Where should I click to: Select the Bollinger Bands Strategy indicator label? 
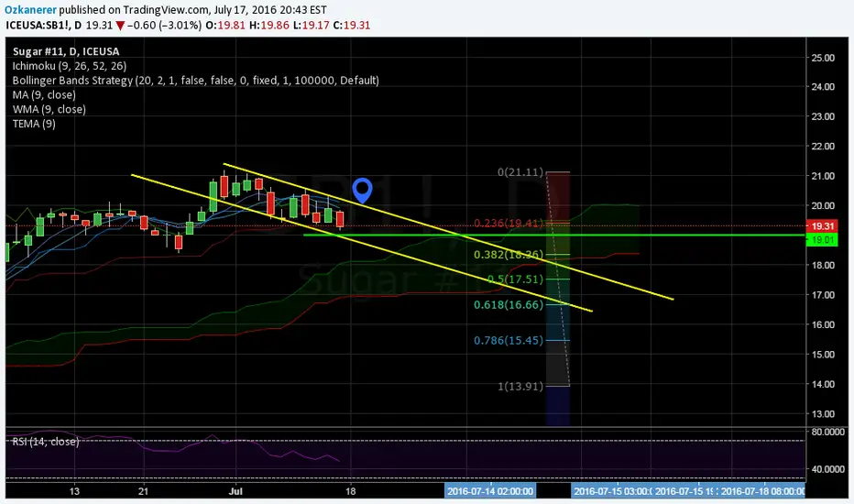tap(195, 81)
